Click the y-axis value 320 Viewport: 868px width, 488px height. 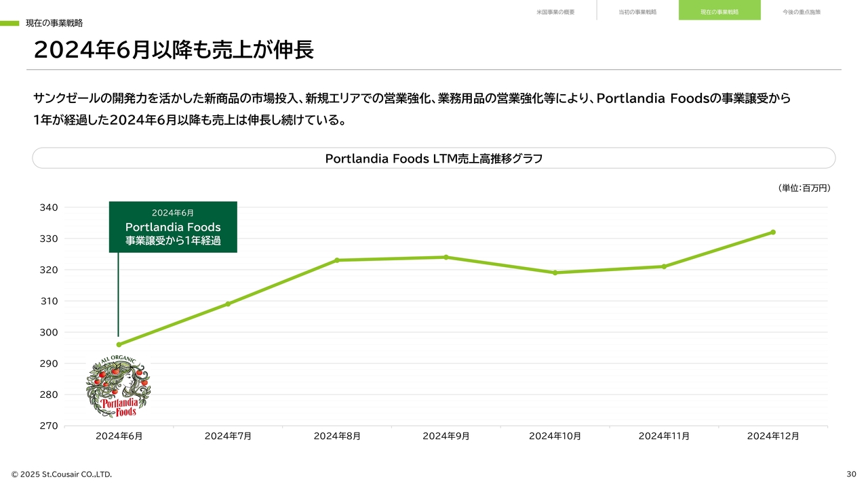click(50, 270)
